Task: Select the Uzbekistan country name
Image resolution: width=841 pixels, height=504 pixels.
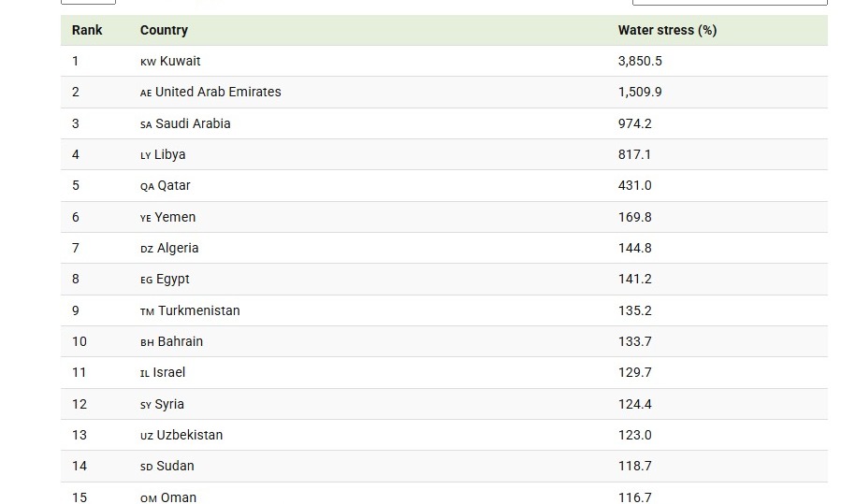Action: 189,435
